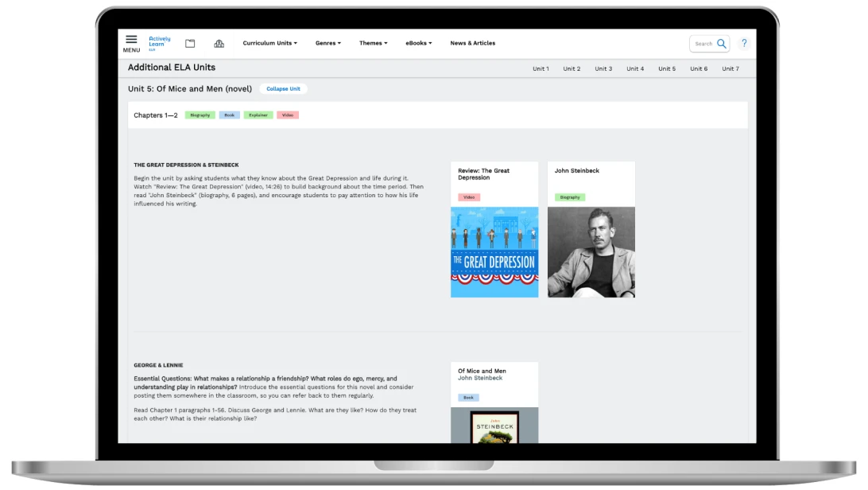Click John Steinbeck author name under Of Mice and Men

pyautogui.click(x=480, y=378)
